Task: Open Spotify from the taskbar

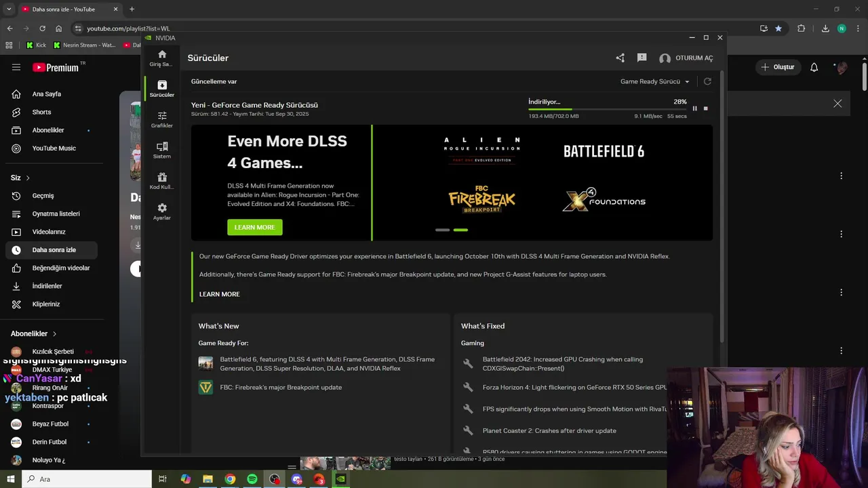Action: point(252,479)
